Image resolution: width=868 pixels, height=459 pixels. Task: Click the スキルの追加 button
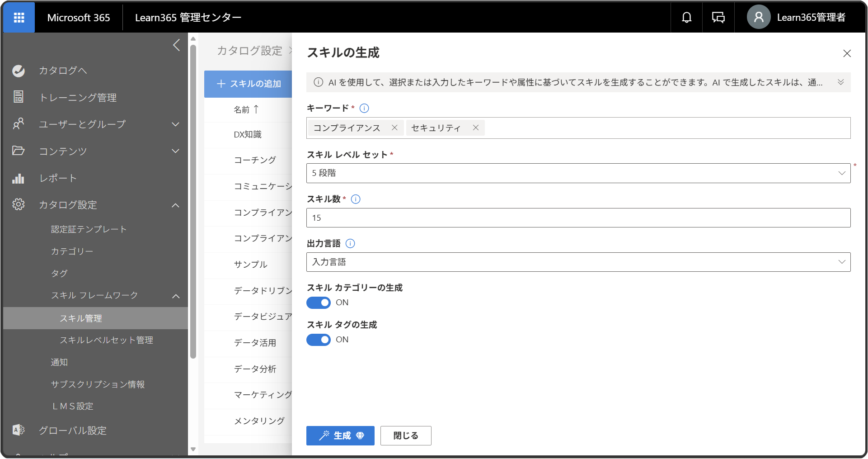249,84
